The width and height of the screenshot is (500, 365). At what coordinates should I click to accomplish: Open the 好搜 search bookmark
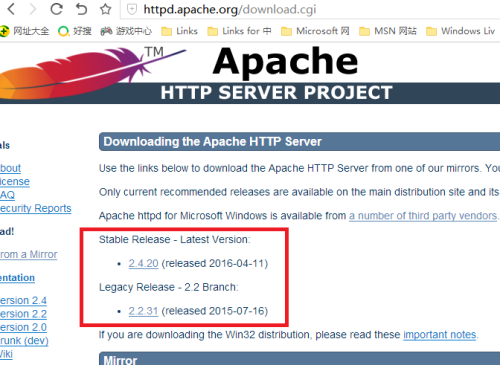click(74, 31)
